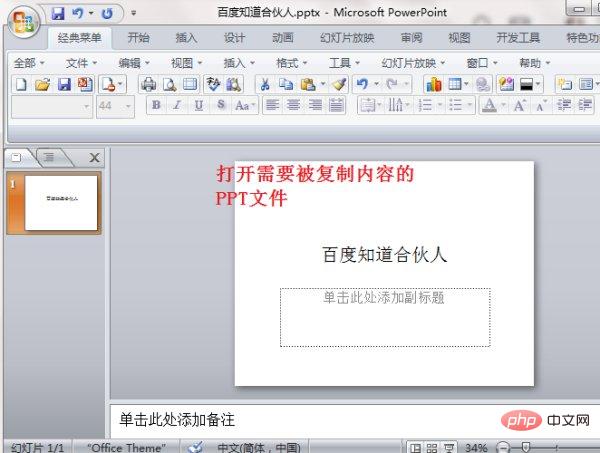Click the Save floppy disk toolbar icon
The height and width of the screenshot is (453, 600).
coord(64,84)
